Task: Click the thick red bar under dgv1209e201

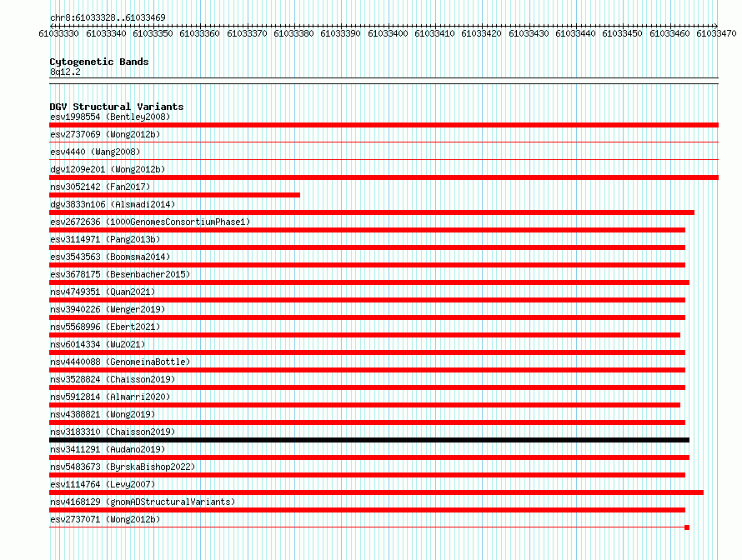Action: click(x=384, y=177)
